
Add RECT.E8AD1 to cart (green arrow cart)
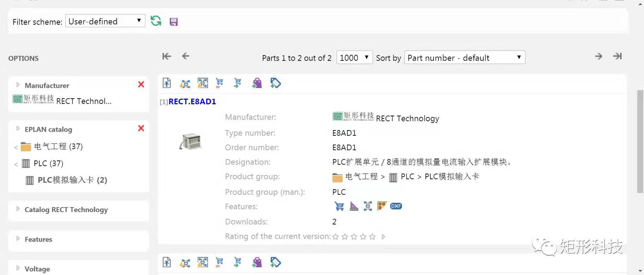[x=237, y=83]
